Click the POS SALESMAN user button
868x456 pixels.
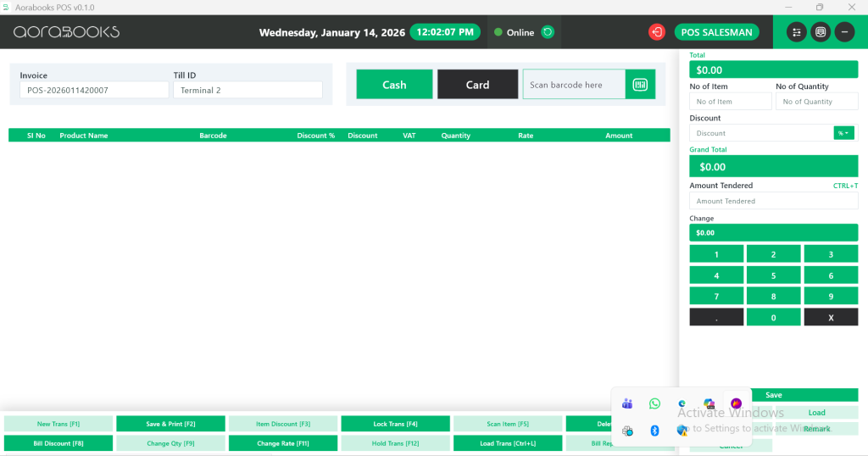tap(716, 32)
